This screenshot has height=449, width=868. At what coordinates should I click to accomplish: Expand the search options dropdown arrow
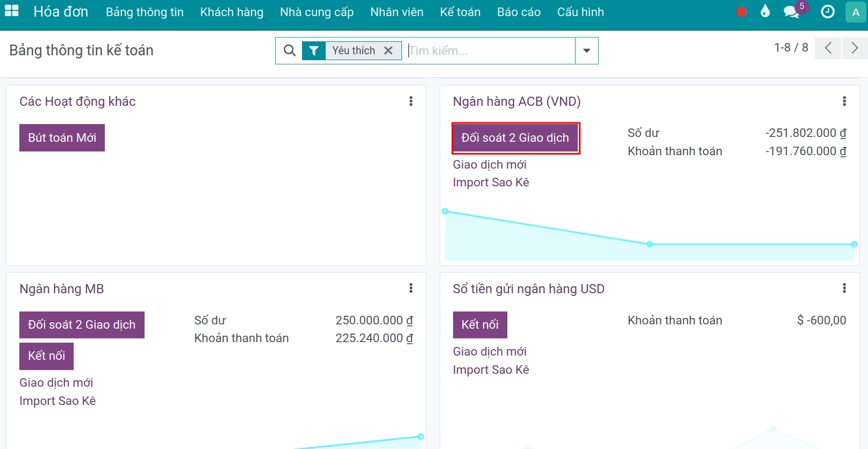[x=586, y=50]
